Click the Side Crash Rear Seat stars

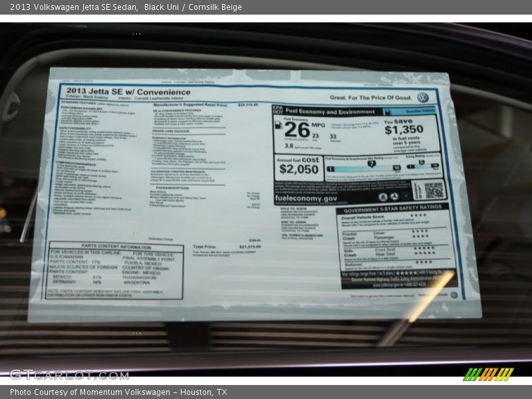click(x=424, y=253)
